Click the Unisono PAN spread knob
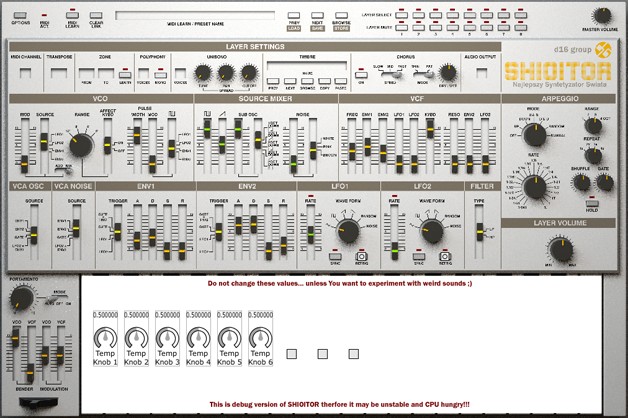The width and height of the screenshot is (628, 418). 226,73
